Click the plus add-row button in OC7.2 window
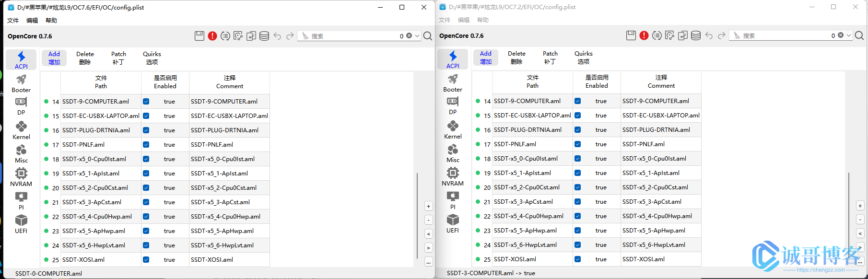This screenshot has height=279, width=868. point(860,206)
